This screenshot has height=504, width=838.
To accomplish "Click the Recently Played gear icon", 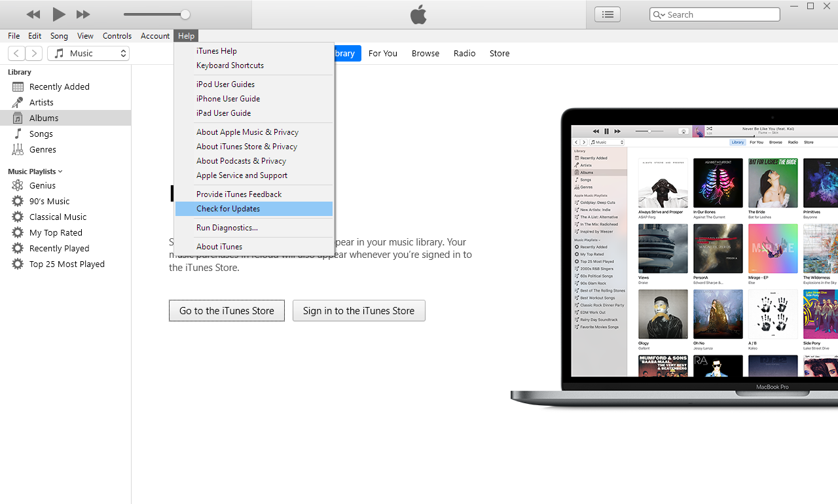I will coord(18,248).
